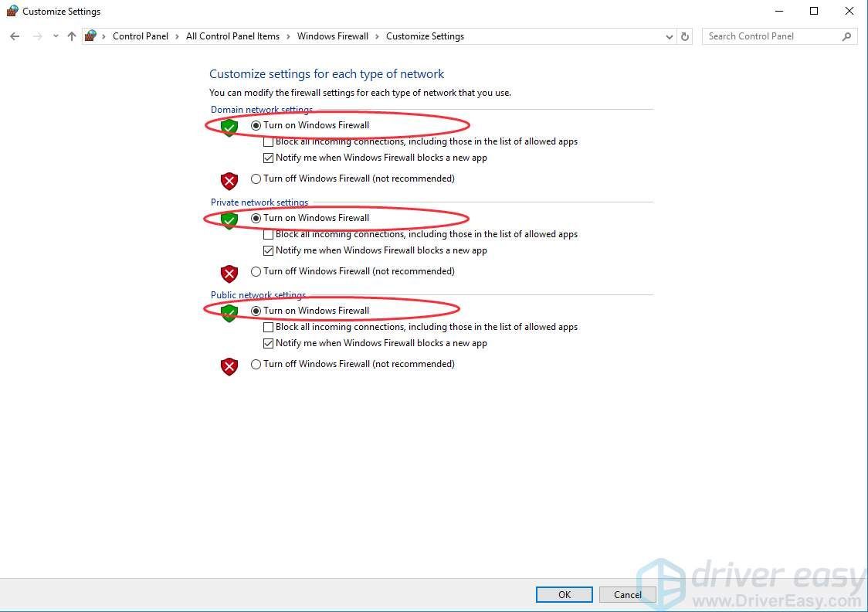Select Turn on Windows Firewall for Private
The height and width of the screenshot is (612, 868).
point(256,218)
